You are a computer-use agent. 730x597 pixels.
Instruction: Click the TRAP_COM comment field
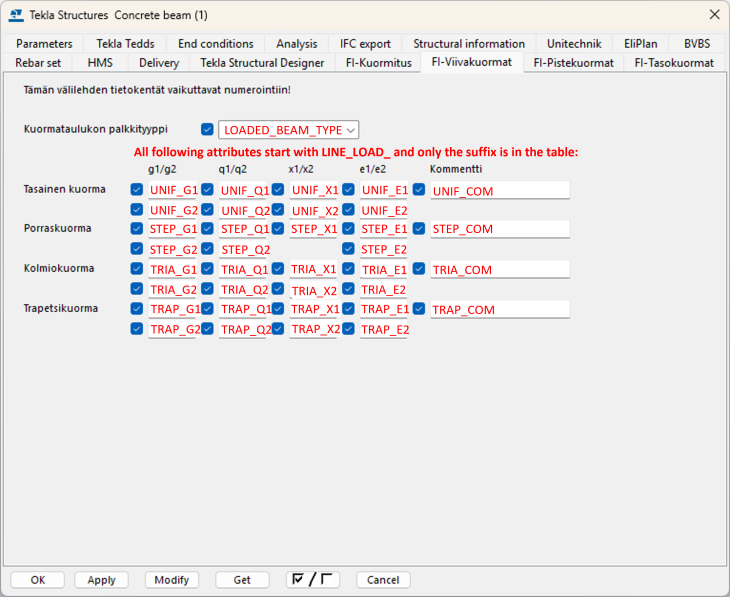pos(500,309)
